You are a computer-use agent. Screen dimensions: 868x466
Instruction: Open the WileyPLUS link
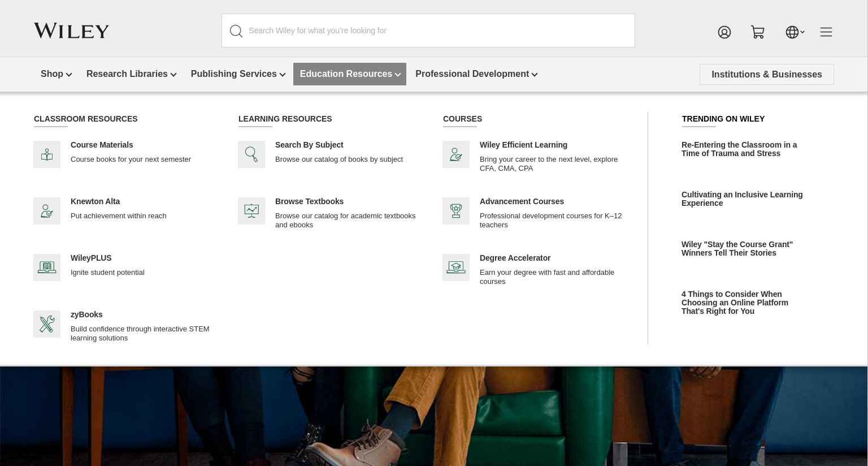(91, 258)
